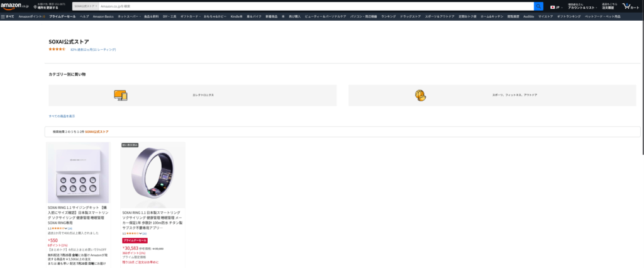The height and width of the screenshot is (268, 644).
Task: Open パソコン・周辺機器 nav item
Action: pyautogui.click(x=364, y=16)
